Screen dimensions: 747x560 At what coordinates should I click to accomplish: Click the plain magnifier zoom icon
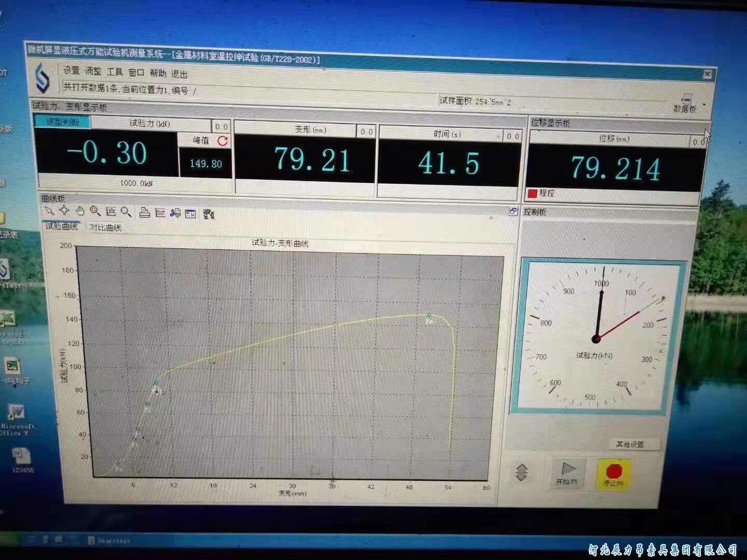click(126, 212)
